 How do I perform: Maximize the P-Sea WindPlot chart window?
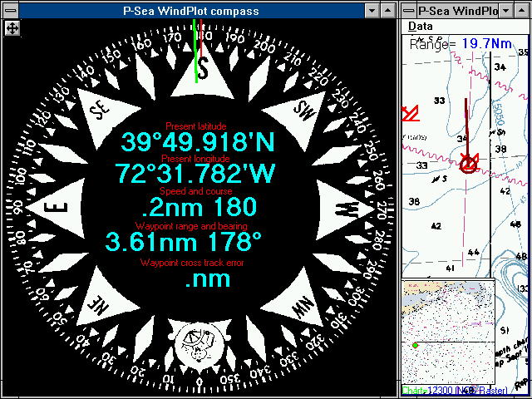coord(521,11)
